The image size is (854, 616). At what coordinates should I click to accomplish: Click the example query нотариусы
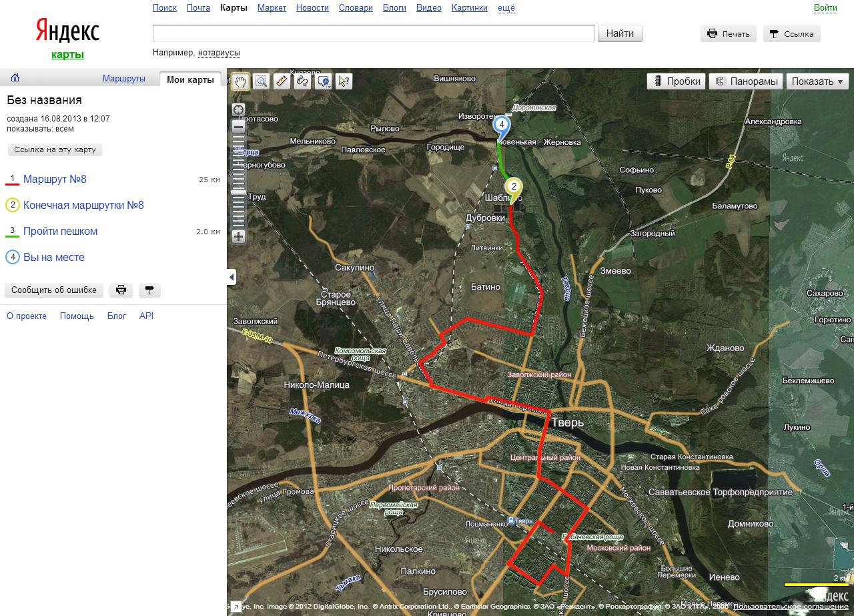coord(219,53)
